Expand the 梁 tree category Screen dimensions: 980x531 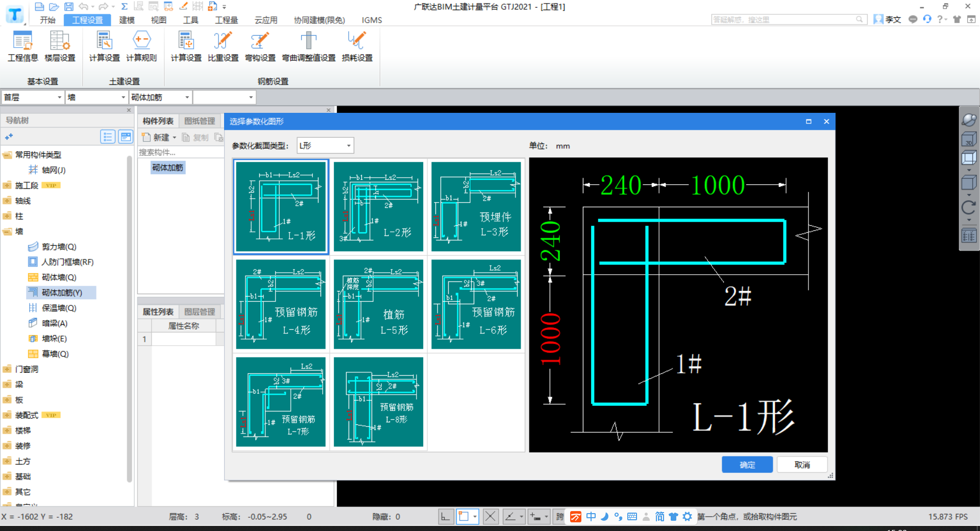click(x=7, y=384)
